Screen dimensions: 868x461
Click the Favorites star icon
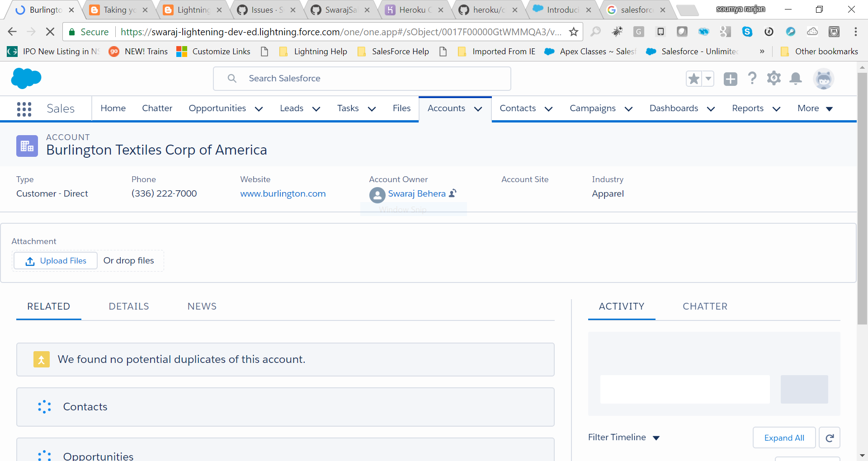pyautogui.click(x=694, y=79)
